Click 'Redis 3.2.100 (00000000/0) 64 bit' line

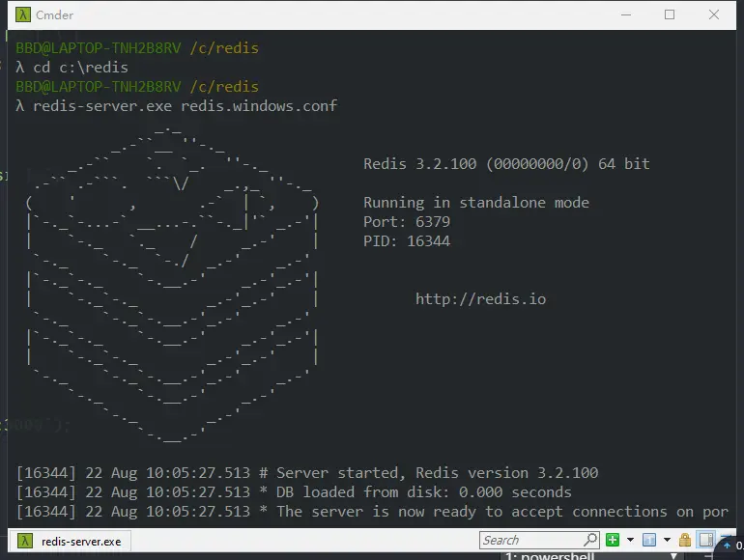pos(506,164)
